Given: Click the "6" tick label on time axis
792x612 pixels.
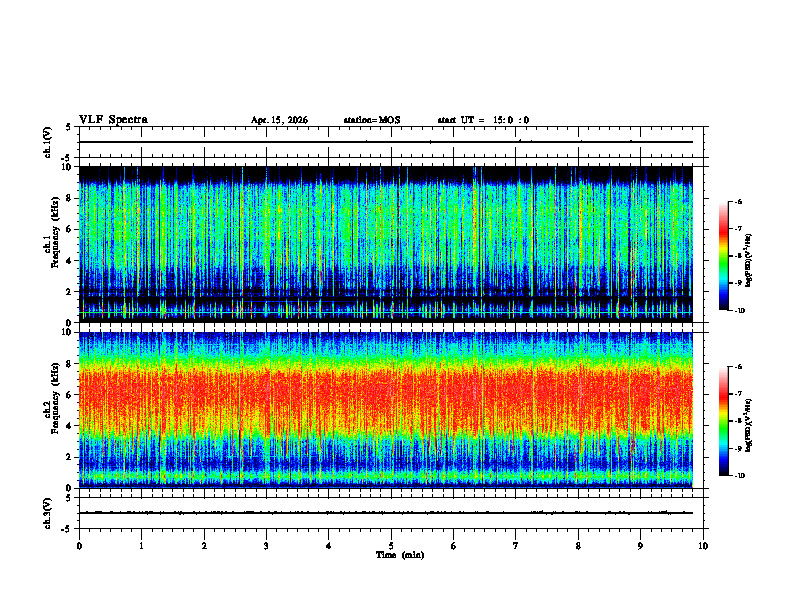Looking at the screenshot, I should pos(454,546).
